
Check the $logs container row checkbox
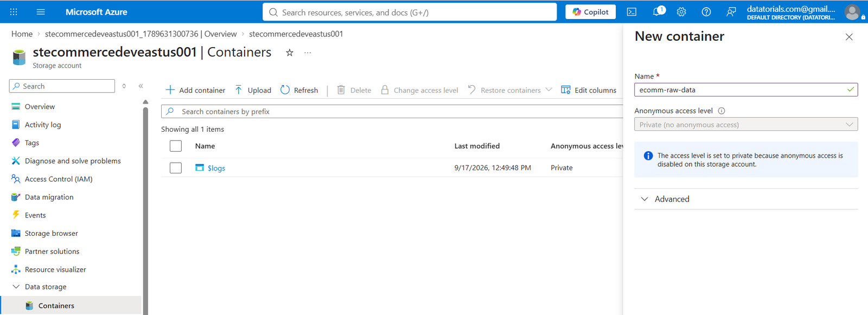176,168
